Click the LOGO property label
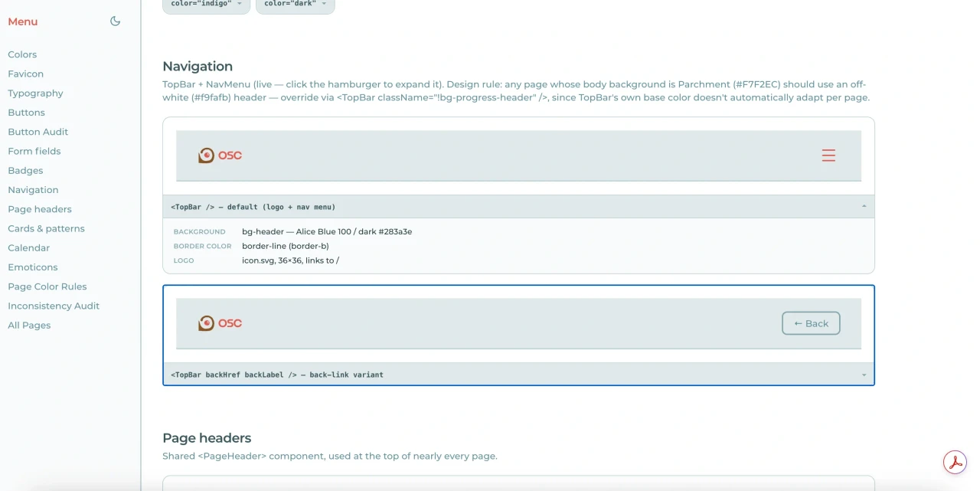This screenshot has height=491, width=980. coord(184,260)
